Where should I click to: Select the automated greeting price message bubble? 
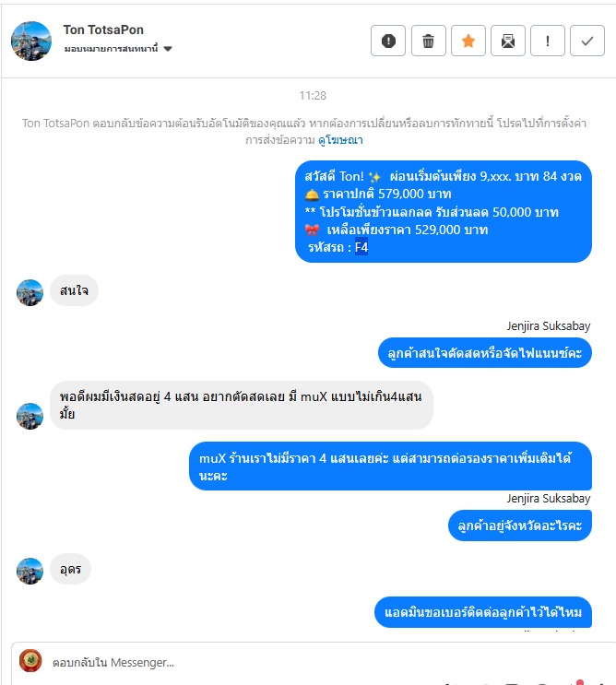444,211
